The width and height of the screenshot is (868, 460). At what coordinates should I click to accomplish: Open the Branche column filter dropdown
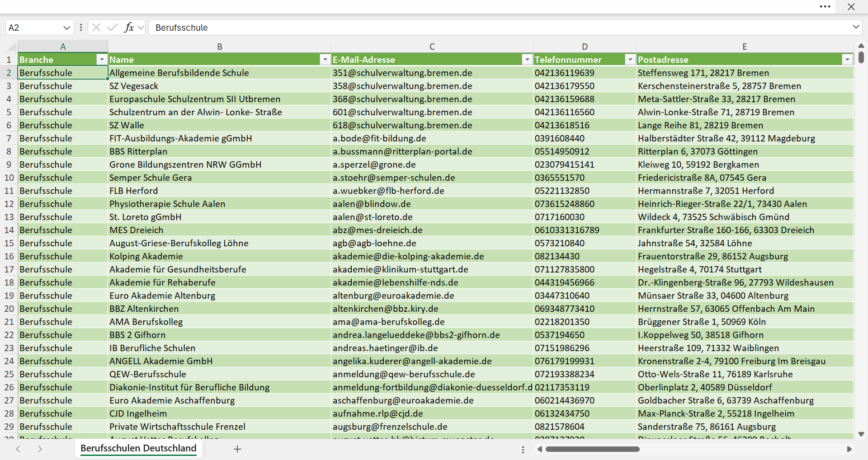(102, 60)
